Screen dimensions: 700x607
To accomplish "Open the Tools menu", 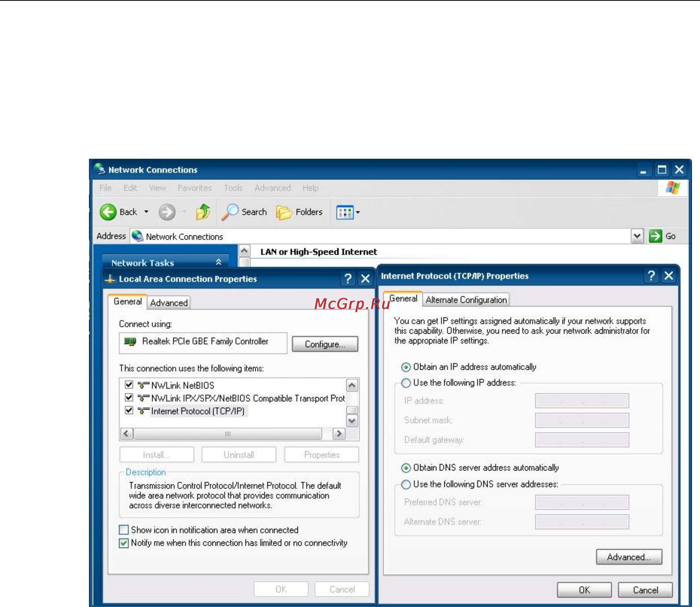I will tap(233, 188).
